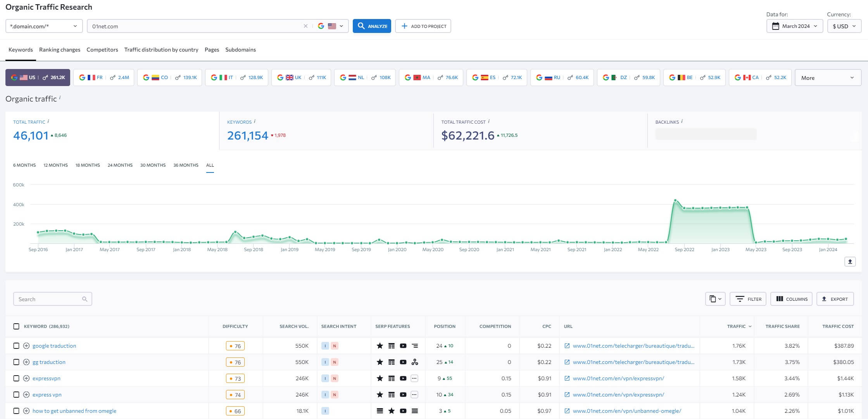Click calendar icon in March 2024 selector
This screenshot has width=868, height=419.
point(775,26)
